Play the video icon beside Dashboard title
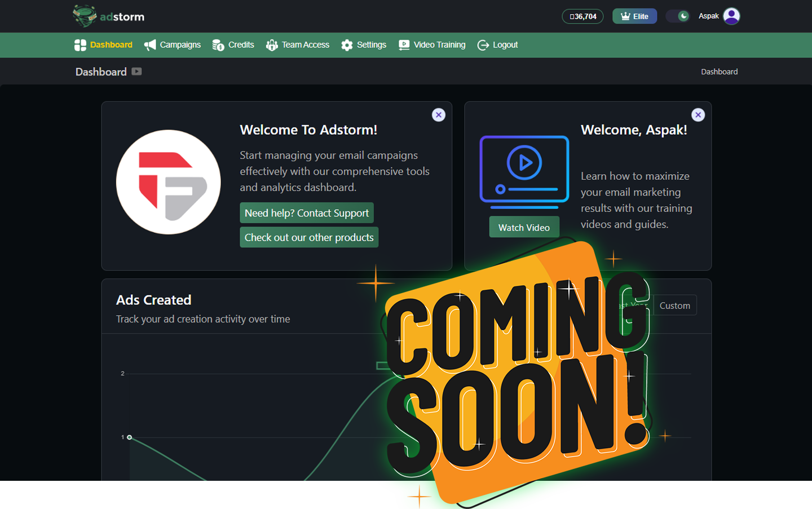 pos(136,72)
